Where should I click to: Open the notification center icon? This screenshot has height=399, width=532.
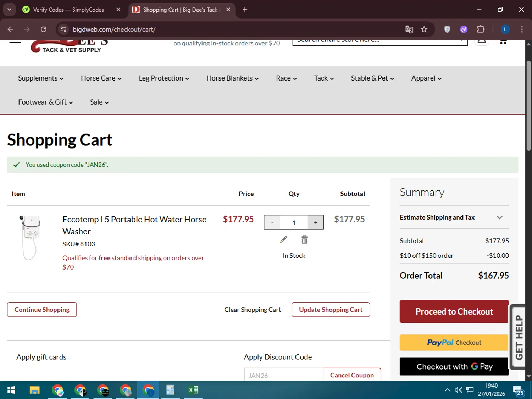tap(518, 391)
